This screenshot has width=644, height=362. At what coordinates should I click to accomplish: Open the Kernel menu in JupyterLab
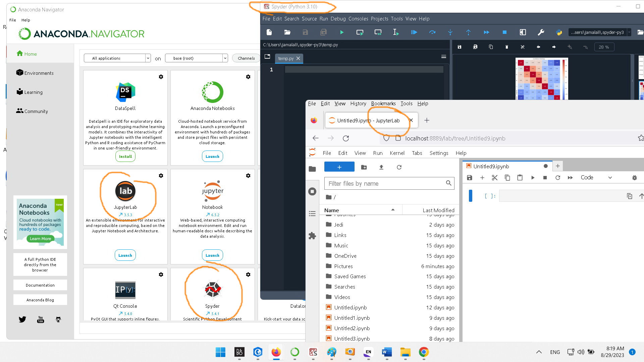(x=397, y=153)
